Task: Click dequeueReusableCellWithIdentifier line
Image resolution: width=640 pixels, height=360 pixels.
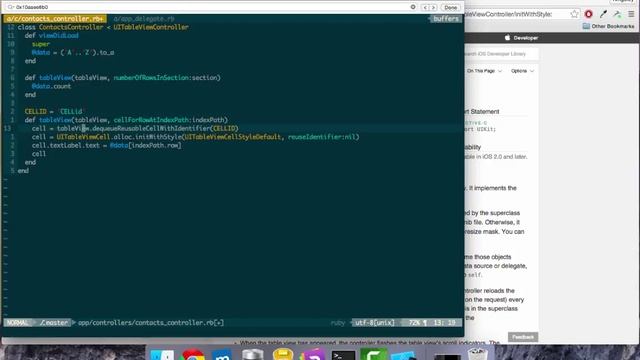Action: (135, 128)
